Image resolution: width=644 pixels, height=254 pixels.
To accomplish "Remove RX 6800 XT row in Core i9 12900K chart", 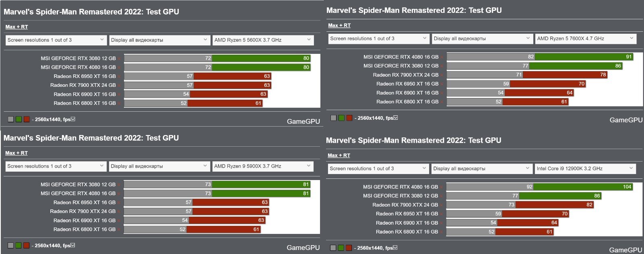I will coord(442,232).
